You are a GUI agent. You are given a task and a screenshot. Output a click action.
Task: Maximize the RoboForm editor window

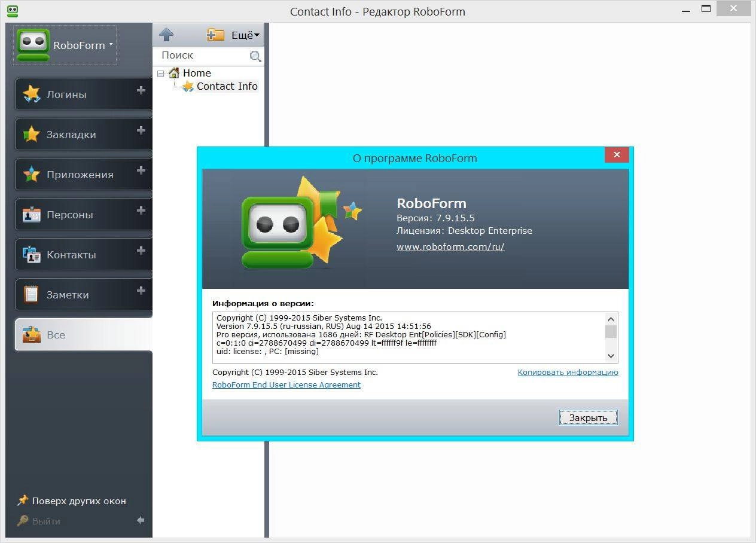(x=706, y=8)
